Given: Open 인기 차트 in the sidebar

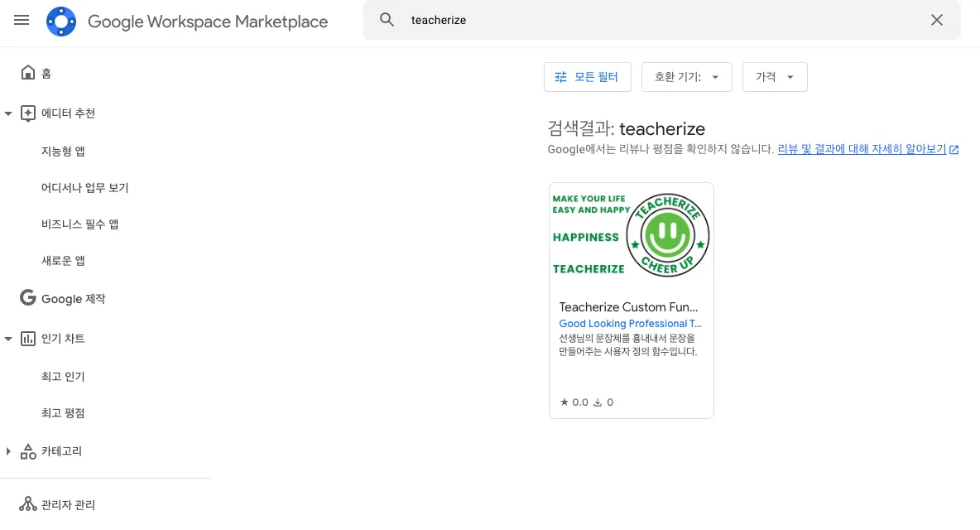Looking at the screenshot, I should 63,339.
